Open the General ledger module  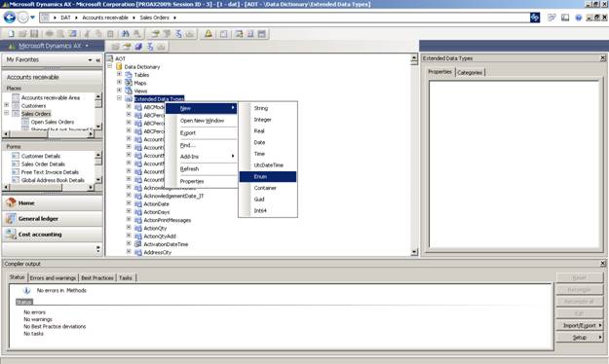53,219
